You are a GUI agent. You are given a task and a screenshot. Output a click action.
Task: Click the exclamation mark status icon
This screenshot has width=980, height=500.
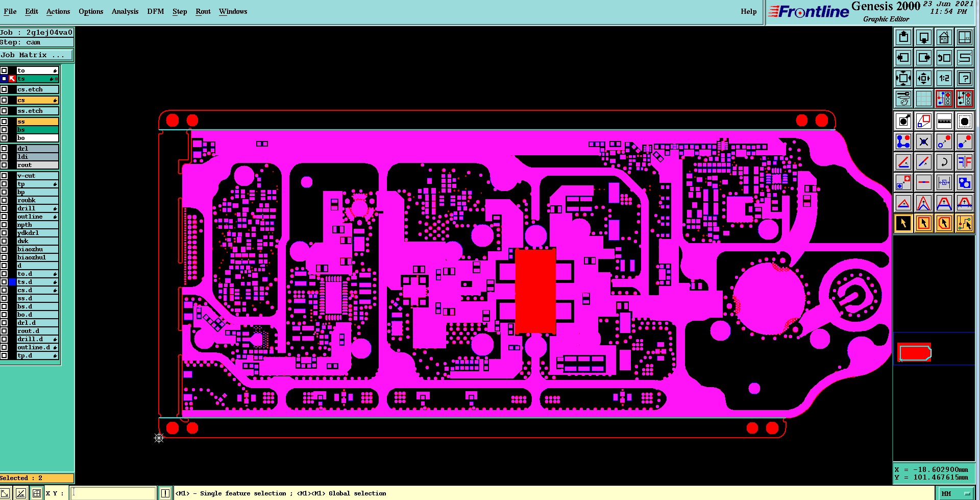pos(165,493)
